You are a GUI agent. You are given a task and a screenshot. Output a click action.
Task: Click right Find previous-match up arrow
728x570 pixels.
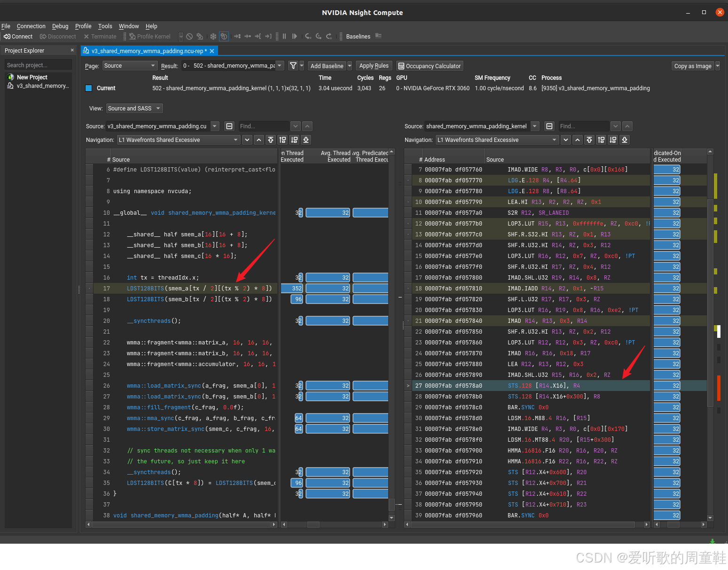pos(627,126)
